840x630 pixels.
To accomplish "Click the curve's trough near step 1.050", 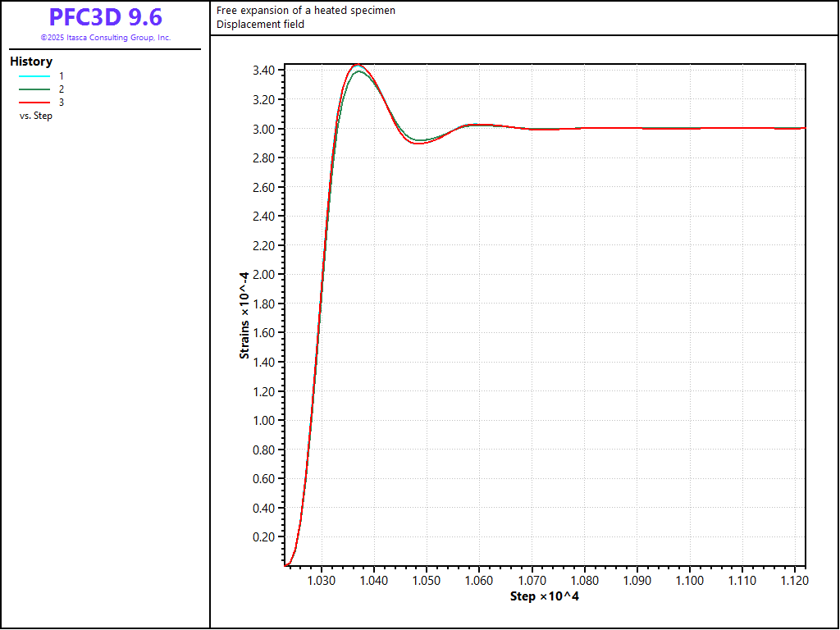I will (420, 143).
